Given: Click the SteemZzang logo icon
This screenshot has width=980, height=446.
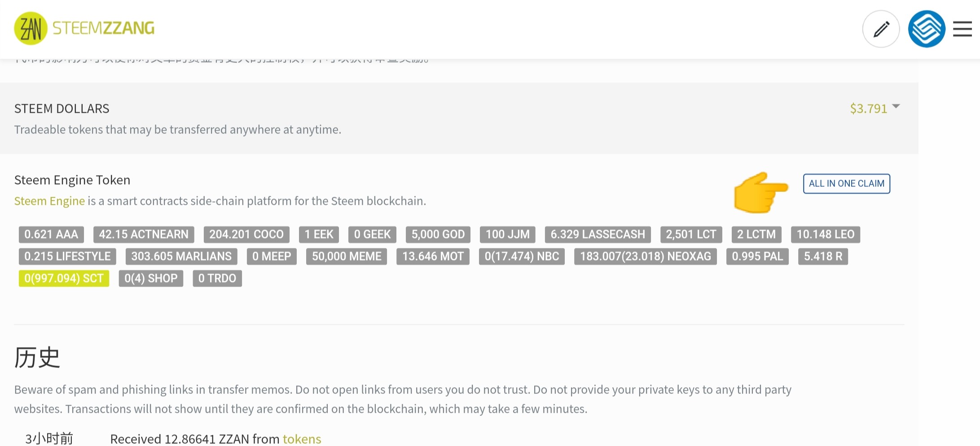Looking at the screenshot, I should (31, 28).
